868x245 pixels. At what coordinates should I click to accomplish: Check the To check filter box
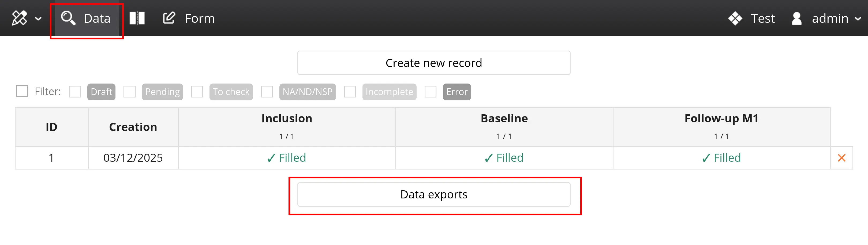(x=197, y=92)
